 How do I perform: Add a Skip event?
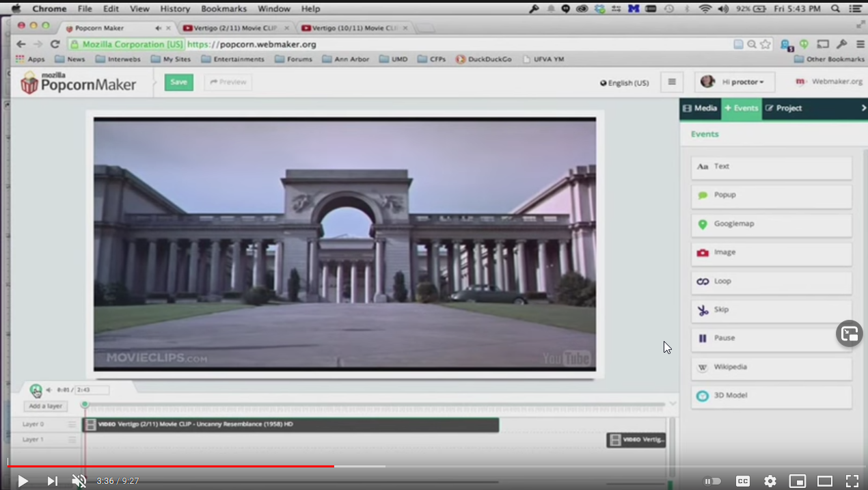click(772, 310)
